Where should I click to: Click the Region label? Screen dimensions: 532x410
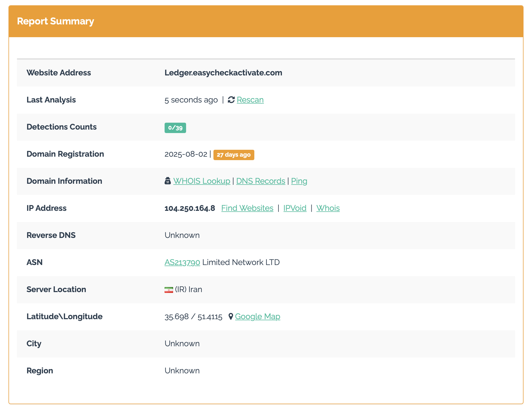pos(40,371)
